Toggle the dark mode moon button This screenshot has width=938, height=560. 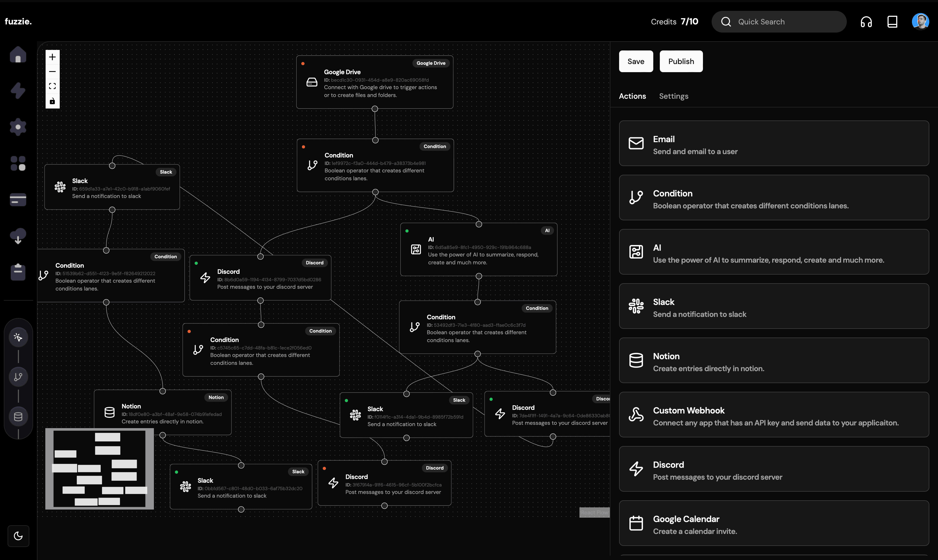(18, 536)
